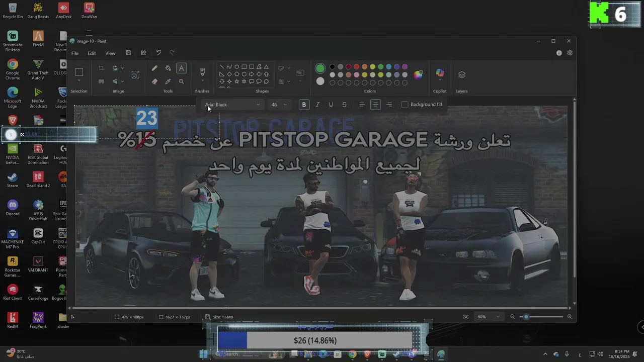This screenshot has height=362, width=644.
Task: Open the Edit menu
Action: (92, 53)
